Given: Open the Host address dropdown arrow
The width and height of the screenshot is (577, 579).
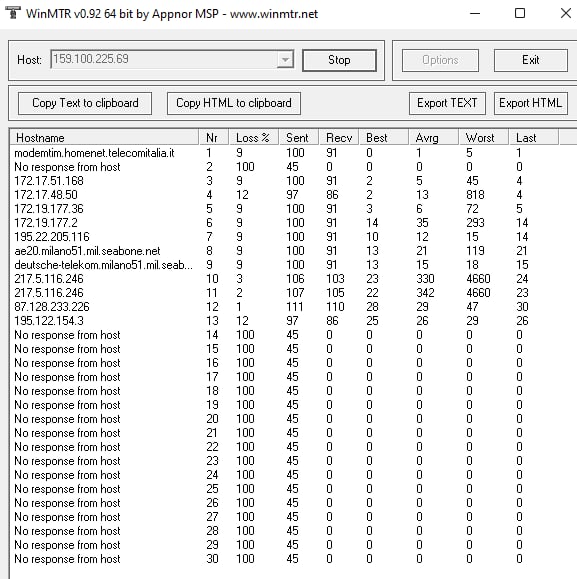Looking at the screenshot, I should (x=285, y=59).
